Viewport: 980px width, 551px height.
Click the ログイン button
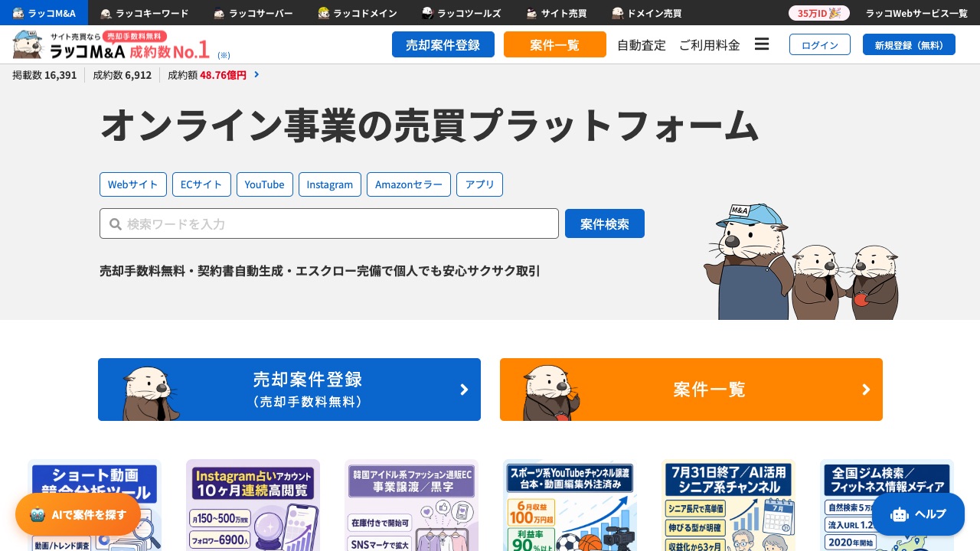pyautogui.click(x=820, y=44)
